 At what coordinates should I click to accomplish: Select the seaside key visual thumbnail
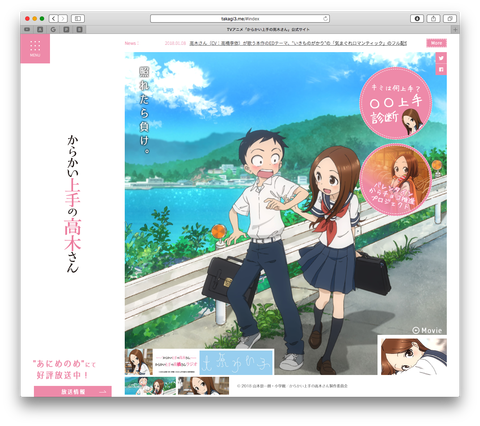[x=150, y=386]
